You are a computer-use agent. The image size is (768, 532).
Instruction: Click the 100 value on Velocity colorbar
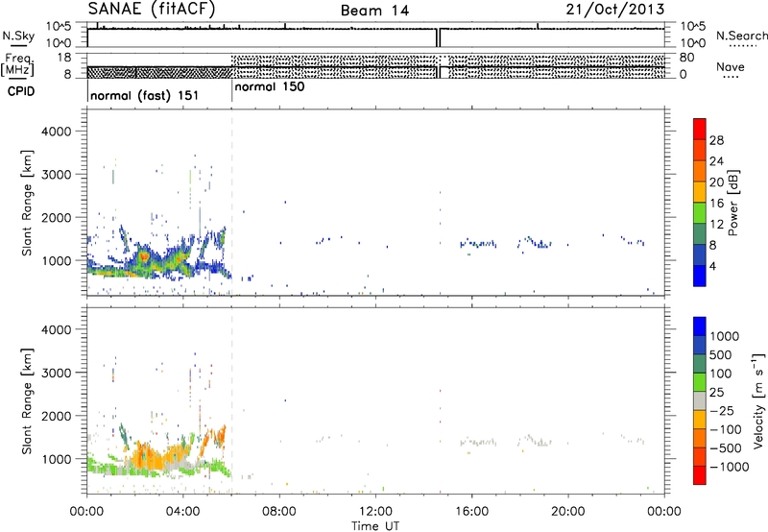click(x=720, y=374)
